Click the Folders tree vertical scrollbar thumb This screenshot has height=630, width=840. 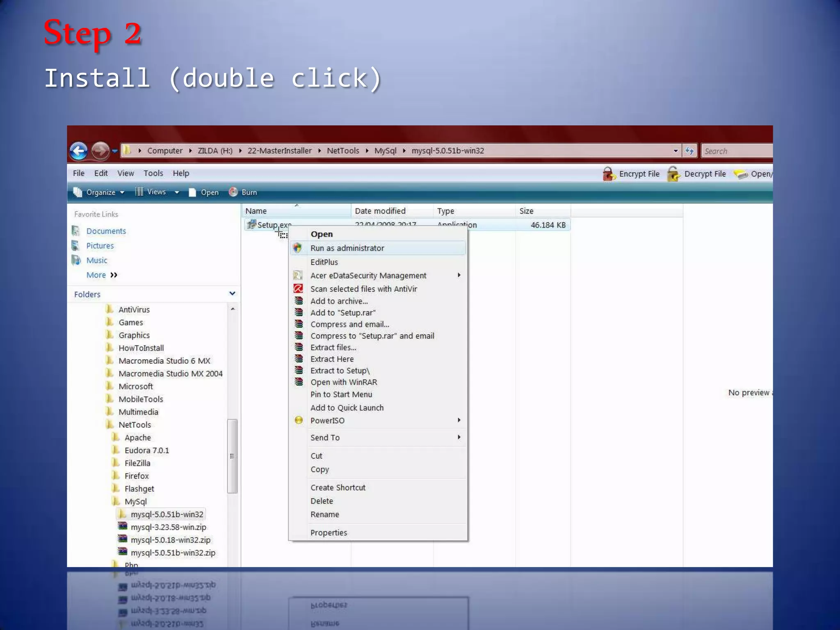(x=232, y=456)
